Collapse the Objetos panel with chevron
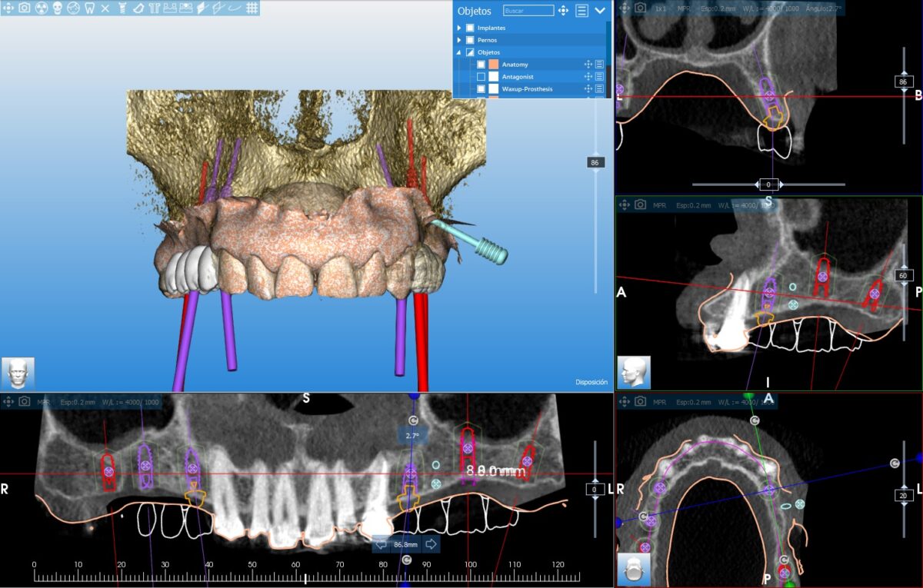Viewport: 923px width, 588px height. pyautogui.click(x=600, y=11)
